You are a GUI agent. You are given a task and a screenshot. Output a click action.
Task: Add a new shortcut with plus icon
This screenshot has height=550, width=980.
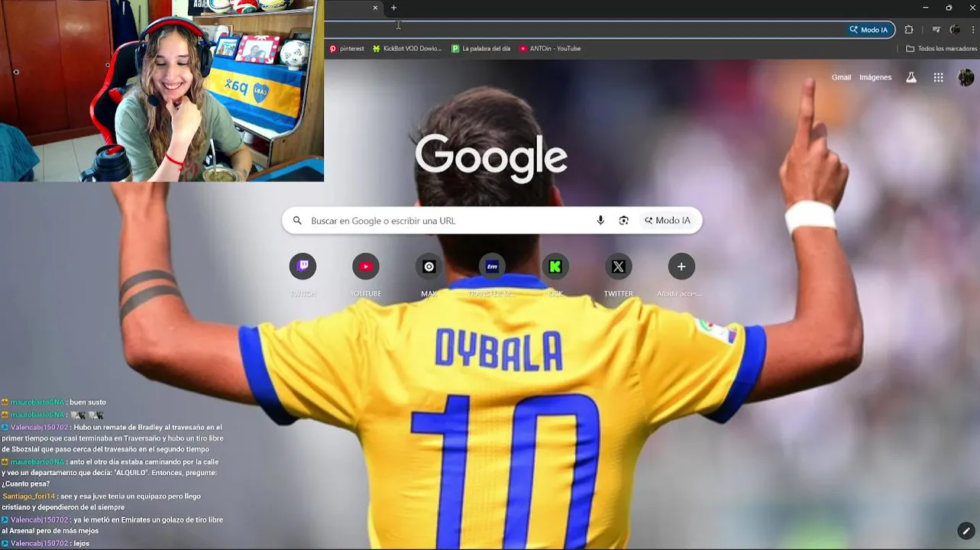(x=681, y=267)
